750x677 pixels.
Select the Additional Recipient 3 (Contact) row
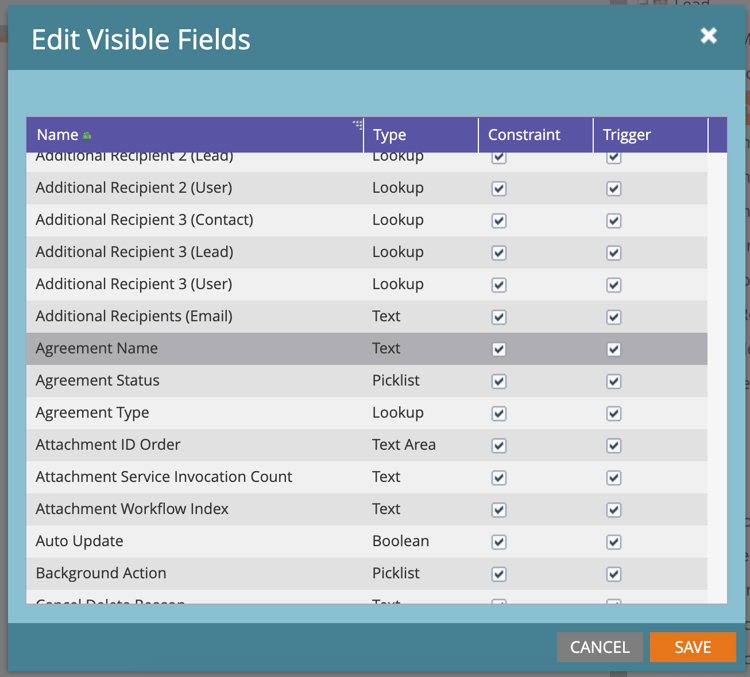pyautogui.click(x=367, y=220)
